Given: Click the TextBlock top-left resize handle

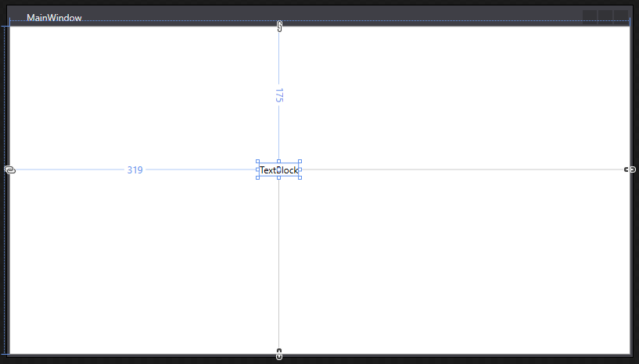Looking at the screenshot, I should (258, 162).
